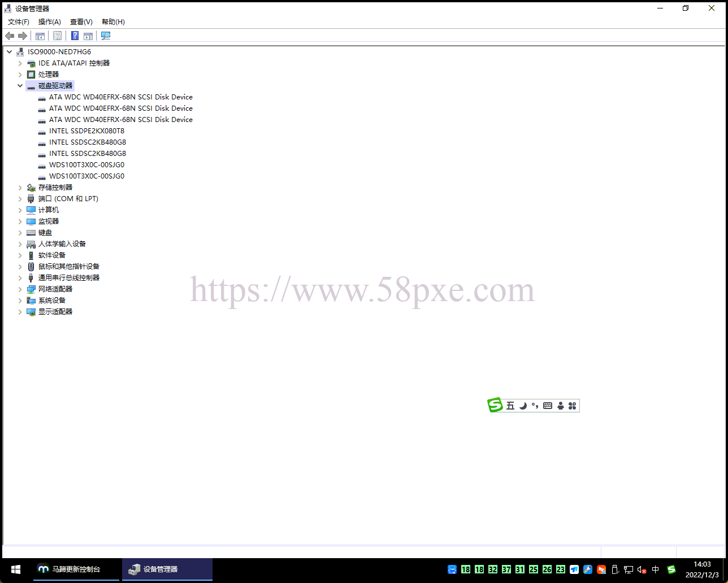Click the user account icon on the IME bar
This screenshot has height=583, width=728.
(x=560, y=406)
